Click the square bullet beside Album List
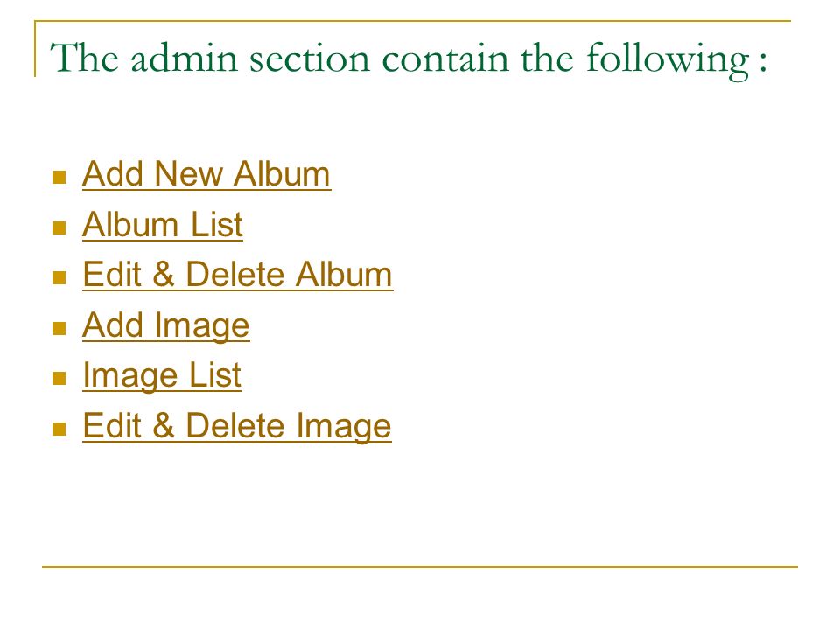The image size is (840, 630). (x=59, y=227)
